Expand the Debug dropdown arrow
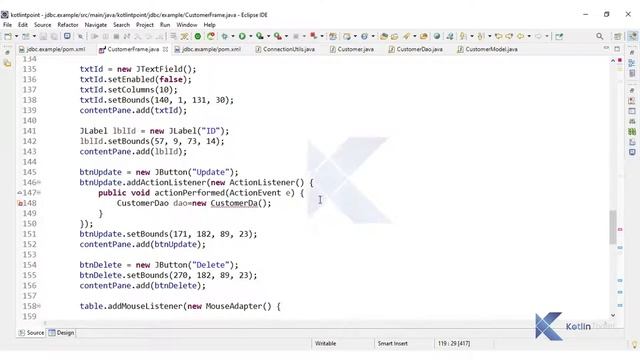Screen dimensions: 640x360 click(x=233, y=36)
